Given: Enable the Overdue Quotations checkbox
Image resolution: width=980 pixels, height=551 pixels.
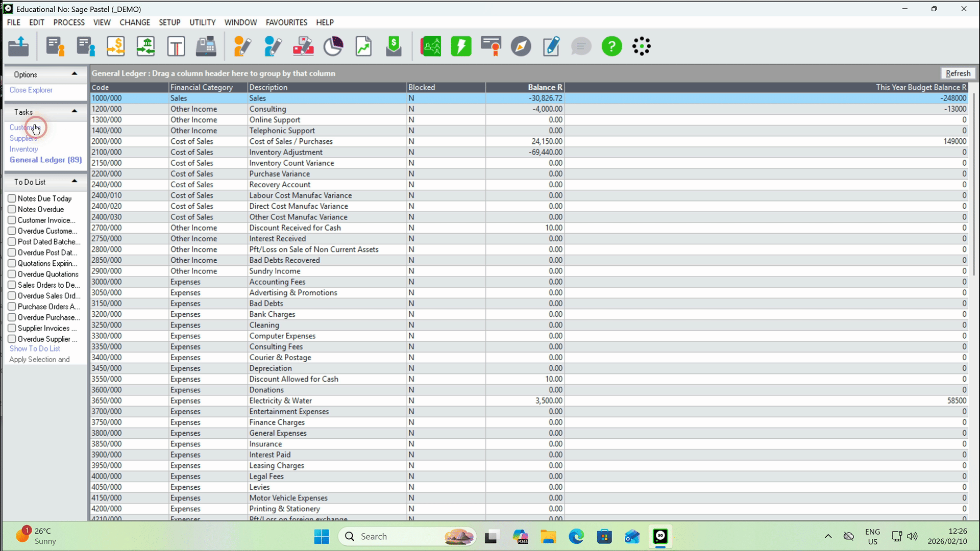Looking at the screenshot, I should [x=12, y=274].
